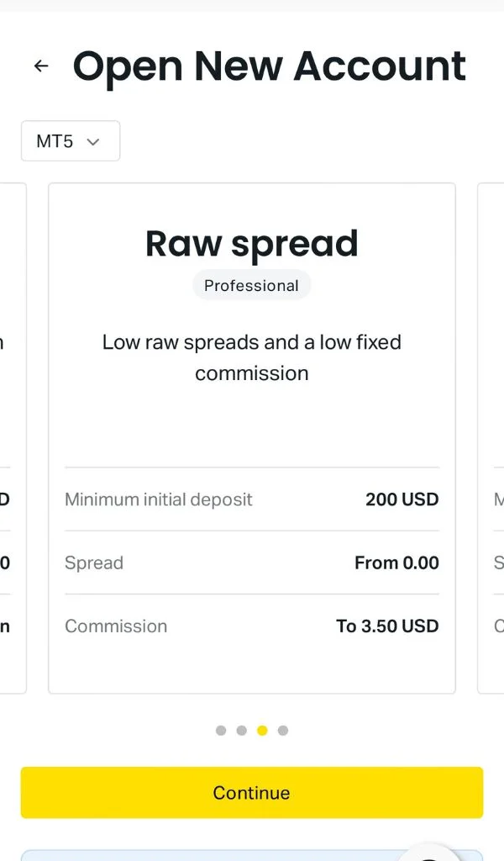Click the chevron arrow beside MT5

click(x=93, y=141)
